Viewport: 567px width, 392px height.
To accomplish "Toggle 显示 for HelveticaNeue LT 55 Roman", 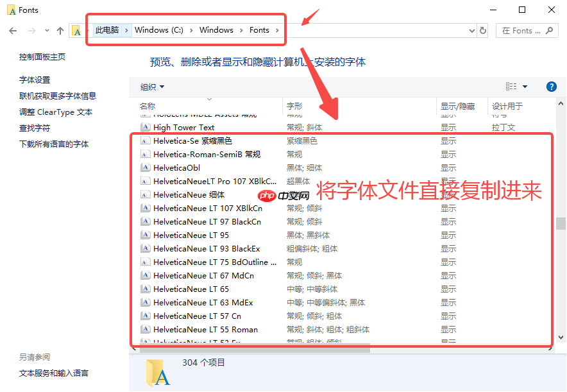I will pyautogui.click(x=448, y=329).
